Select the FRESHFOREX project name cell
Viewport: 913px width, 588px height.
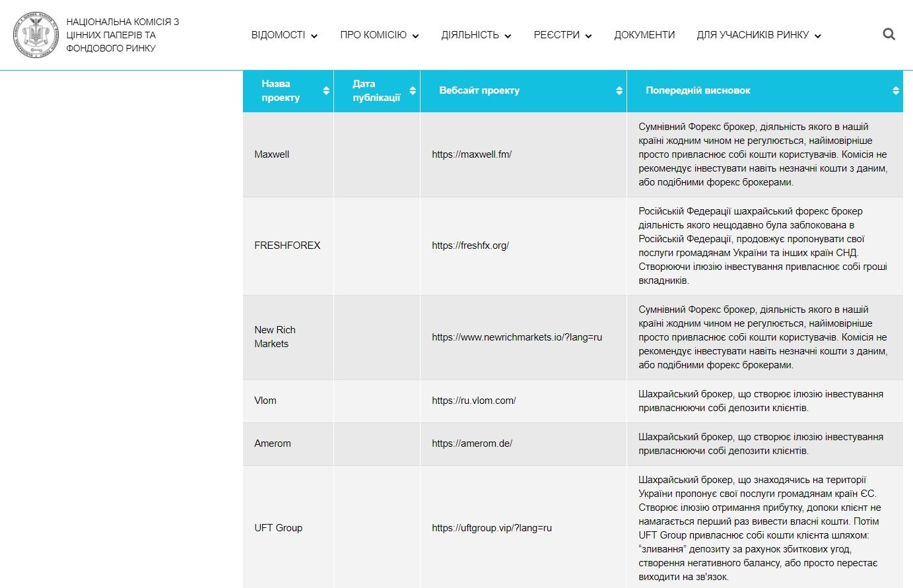pos(287,245)
